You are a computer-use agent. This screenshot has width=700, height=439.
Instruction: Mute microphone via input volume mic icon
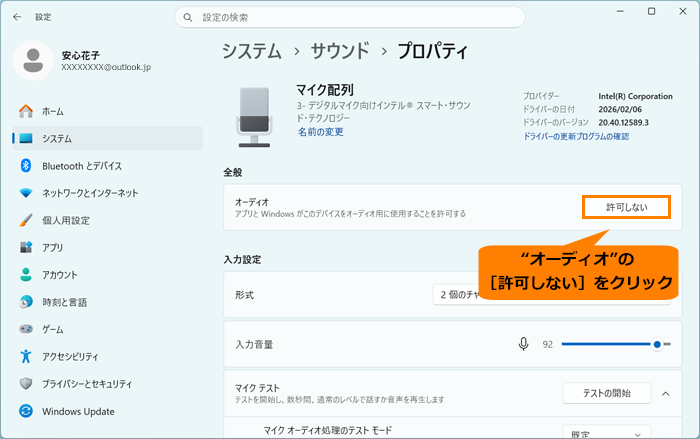pos(524,344)
